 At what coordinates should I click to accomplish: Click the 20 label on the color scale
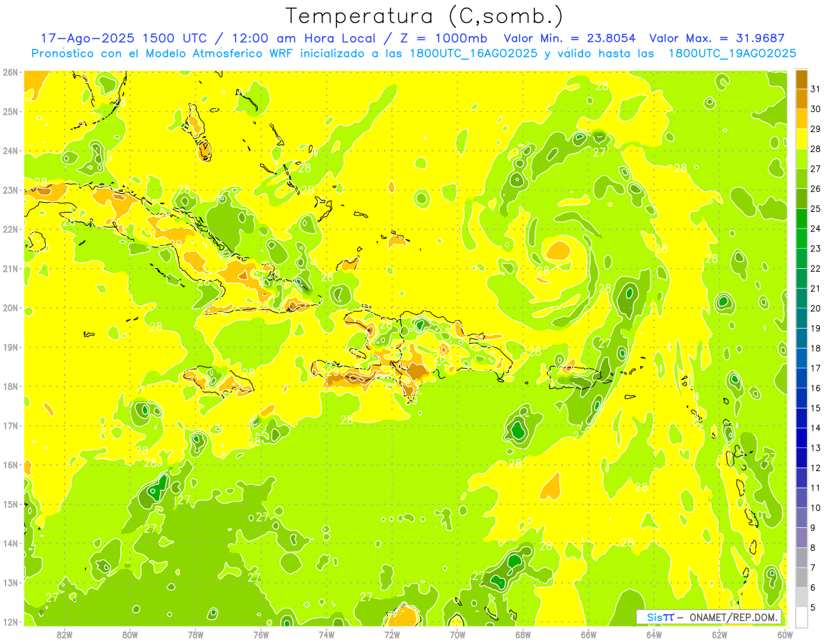click(816, 308)
